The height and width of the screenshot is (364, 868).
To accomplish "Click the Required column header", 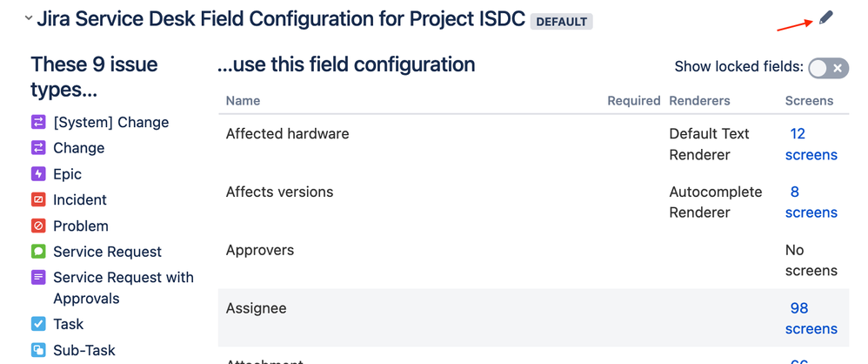I will [633, 101].
